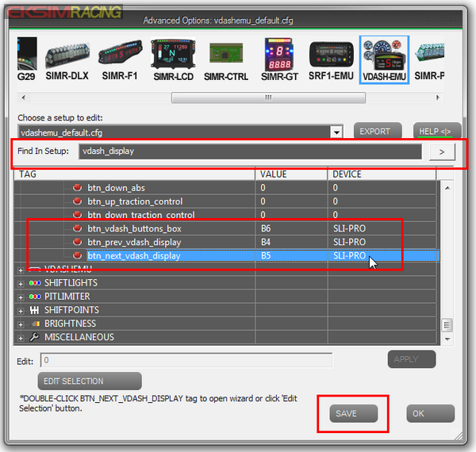Screen dimensions: 476x452
Task: Select the G29 device icon
Action: pyautogui.click(x=27, y=59)
